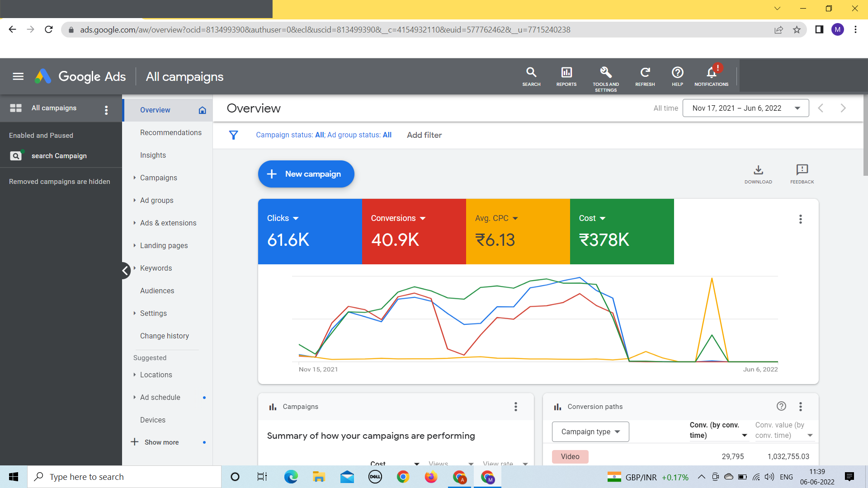Screen dimensions: 868x488
Task: Click the filter funnel icon
Action: (233, 135)
